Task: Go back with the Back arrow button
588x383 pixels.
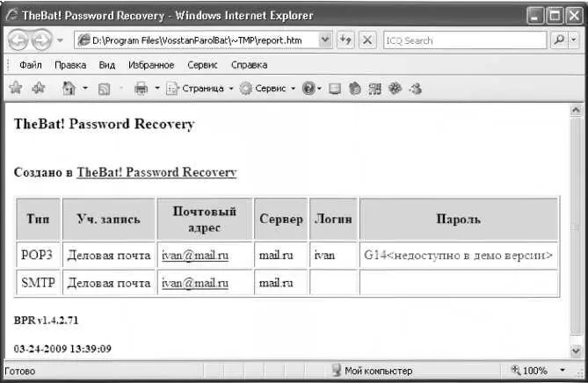Action: [x=18, y=40]
